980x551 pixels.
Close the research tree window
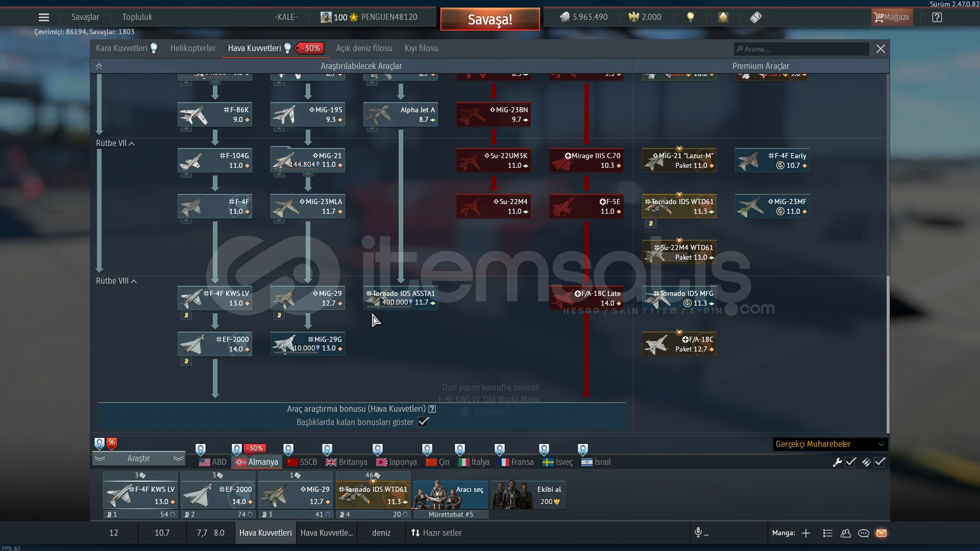click(x=880, y=48)
